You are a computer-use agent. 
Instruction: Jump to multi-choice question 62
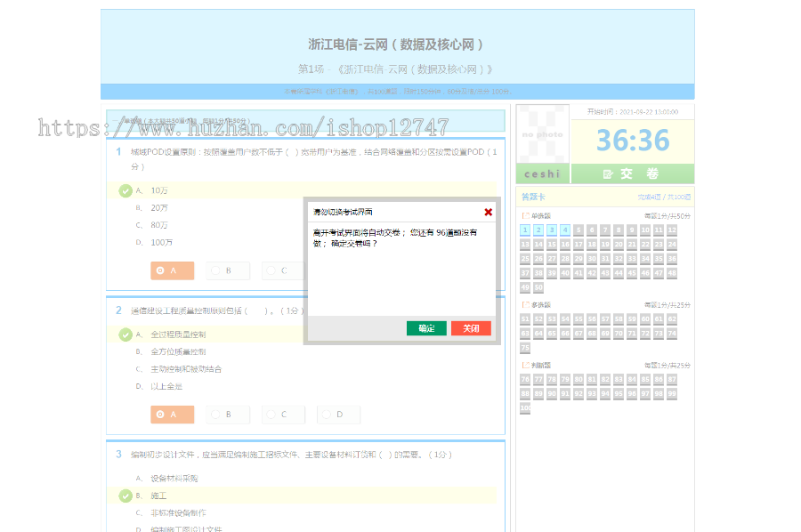coord(672,319)
